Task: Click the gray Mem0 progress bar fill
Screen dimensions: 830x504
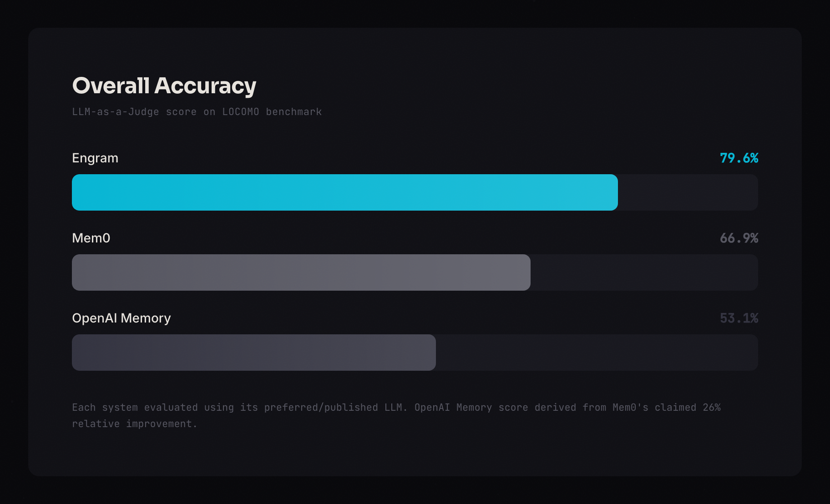Action: point(301,272)
